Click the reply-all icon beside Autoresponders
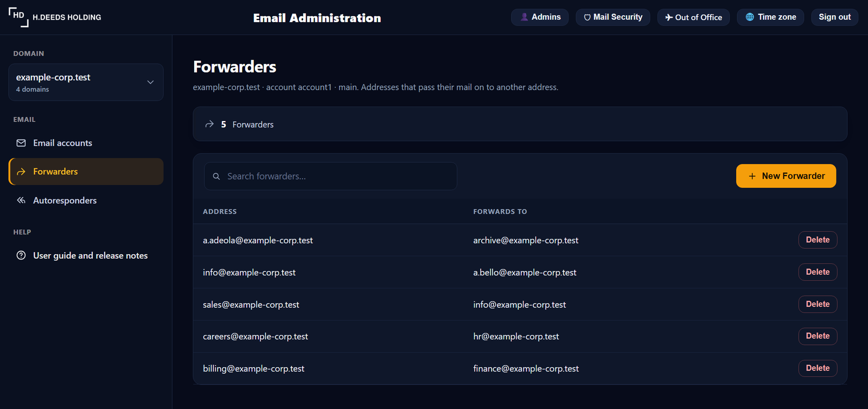 21,200
